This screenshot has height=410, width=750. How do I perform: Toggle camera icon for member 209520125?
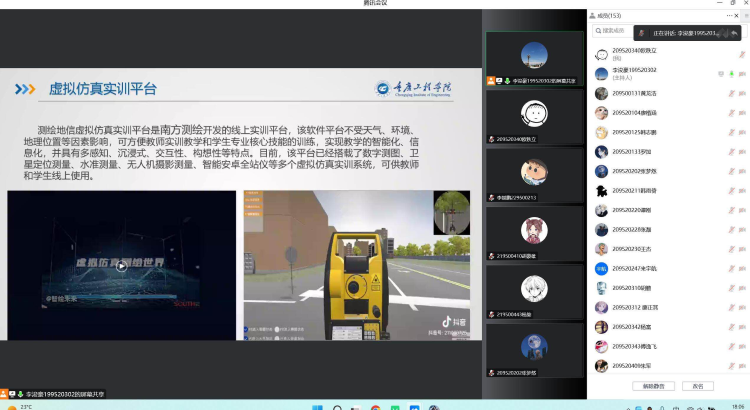tap(742, 132)
